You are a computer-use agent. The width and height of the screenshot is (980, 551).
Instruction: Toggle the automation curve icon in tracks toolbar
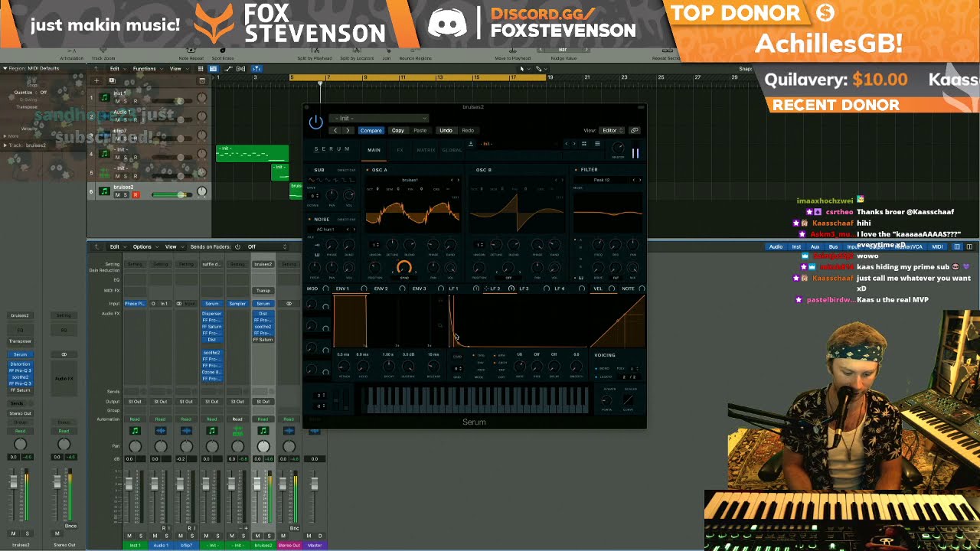[229, 69]
